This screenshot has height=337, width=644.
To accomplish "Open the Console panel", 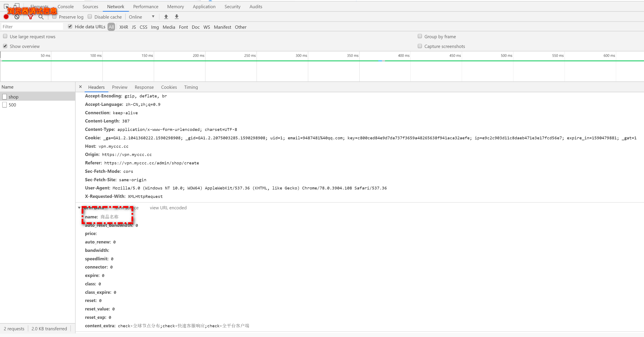I will pos(65,6).
